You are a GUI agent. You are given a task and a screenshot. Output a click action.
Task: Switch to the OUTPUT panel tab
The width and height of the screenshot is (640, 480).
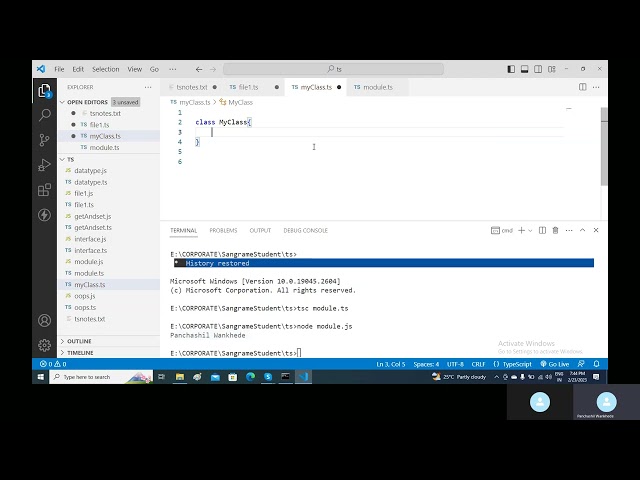point(260,230)
